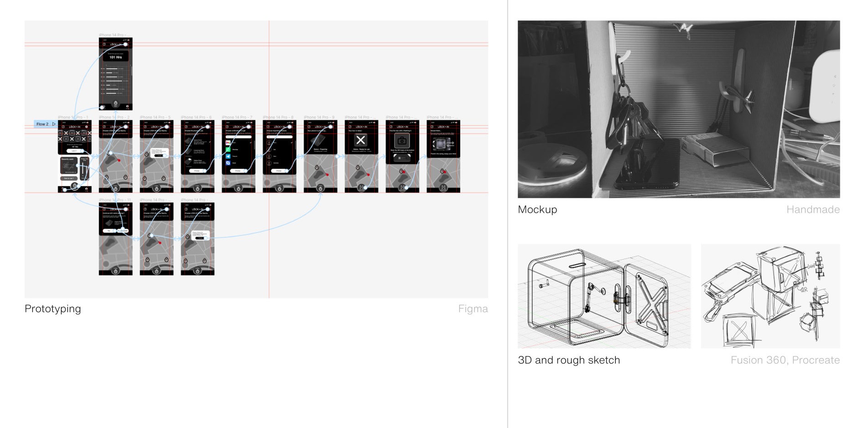
Task: Select the WhatsApp icon in the notifications list
Action: coord(228,150)
